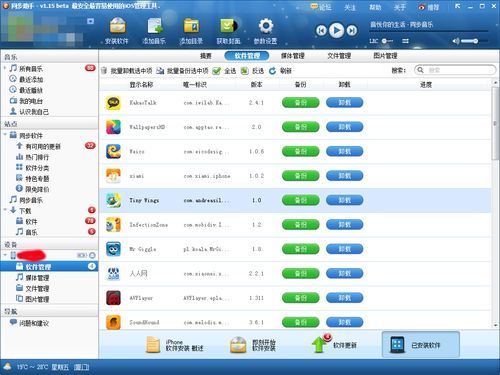
Task: Back up Tiny Wings with green button
Action: click(x=301, y=200)
